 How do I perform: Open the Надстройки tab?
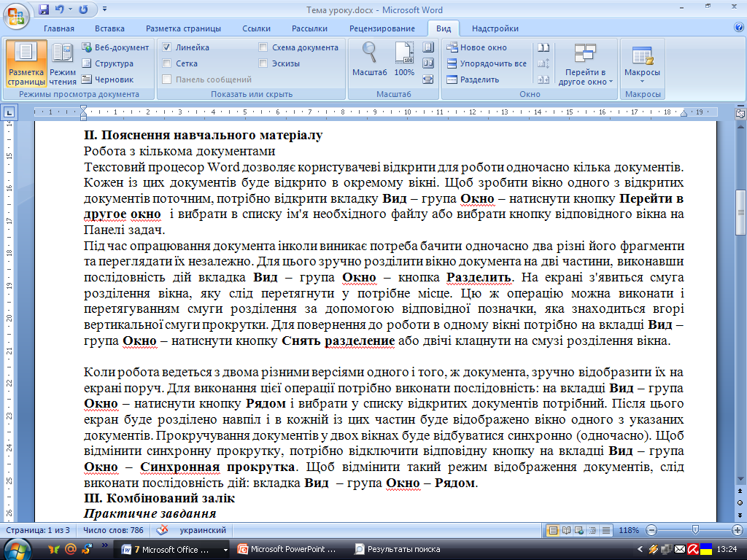coord(495,28)
